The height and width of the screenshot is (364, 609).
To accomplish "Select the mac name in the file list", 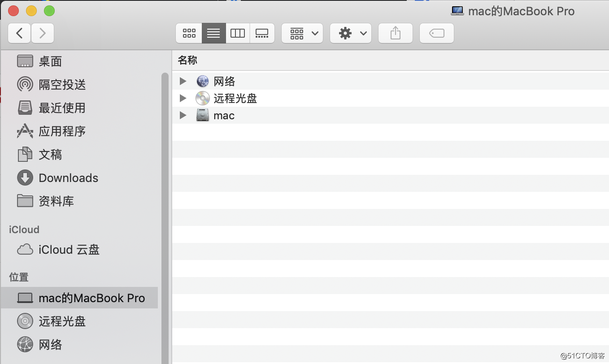I will (224, 116).
